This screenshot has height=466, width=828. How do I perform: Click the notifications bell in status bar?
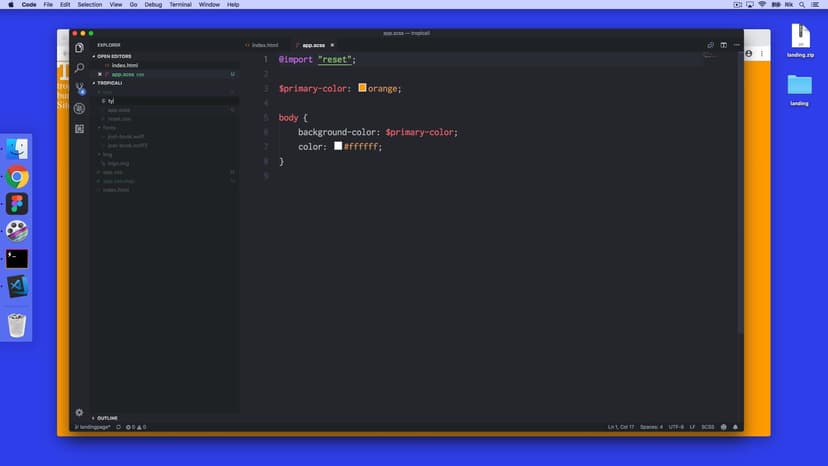pos(736,427)
